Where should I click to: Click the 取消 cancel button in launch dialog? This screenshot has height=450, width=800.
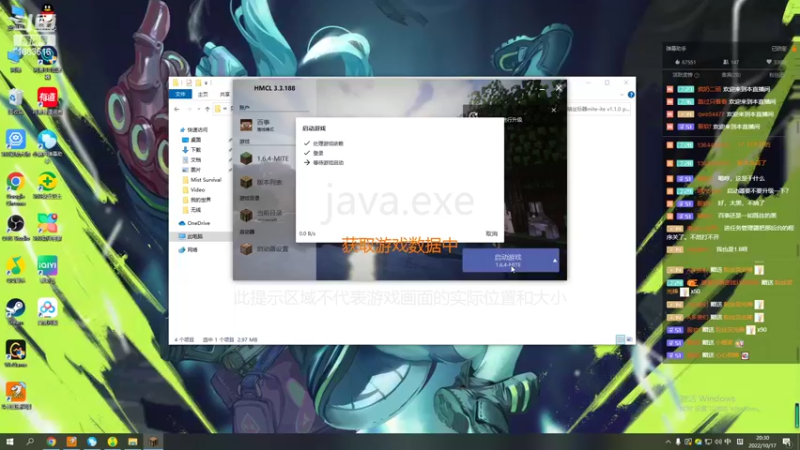[491, 234]
